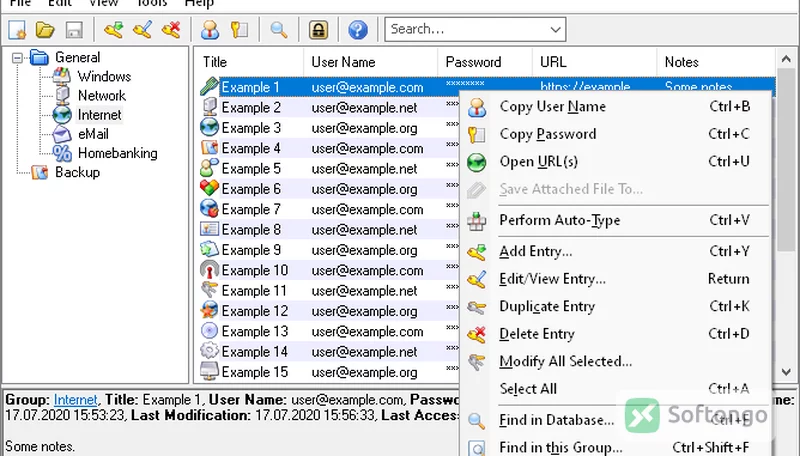Image resolution: width=800 pixels, height=456 pixels.
Task: Click the entry list scroll-down arrow
Action: (x=786, y=372)
